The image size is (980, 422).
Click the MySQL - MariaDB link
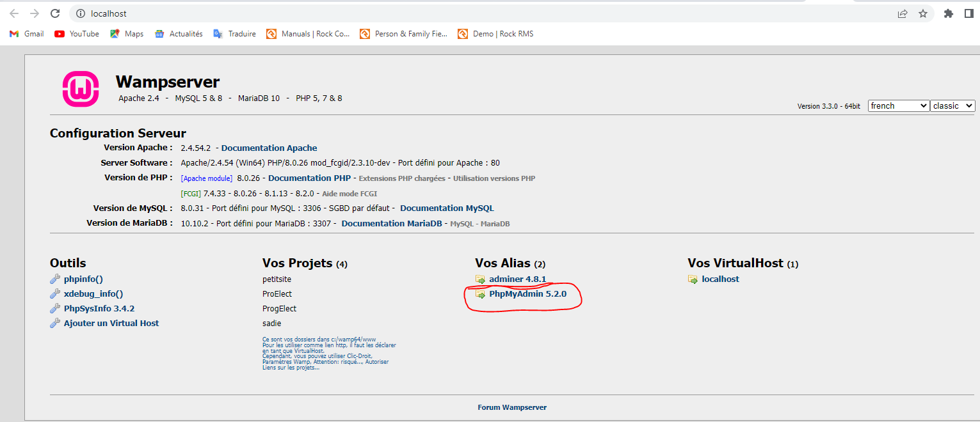pos(480,224)
